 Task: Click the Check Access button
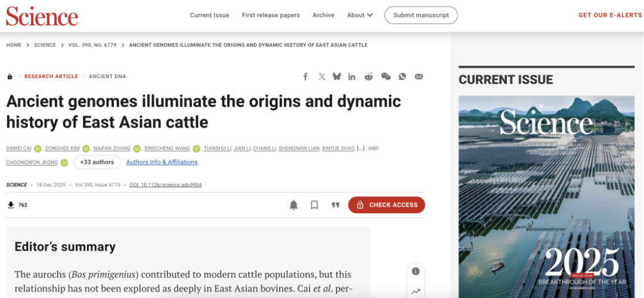(x=386, y=205)
